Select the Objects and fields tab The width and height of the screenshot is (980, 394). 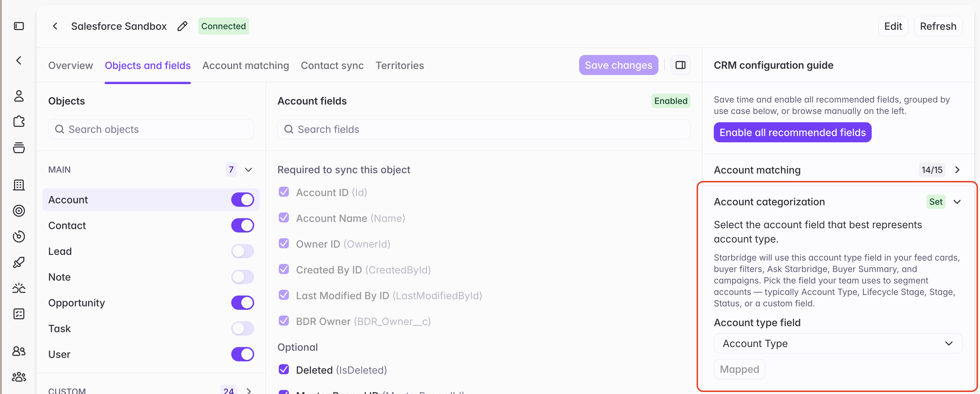[x=148, y=65]
